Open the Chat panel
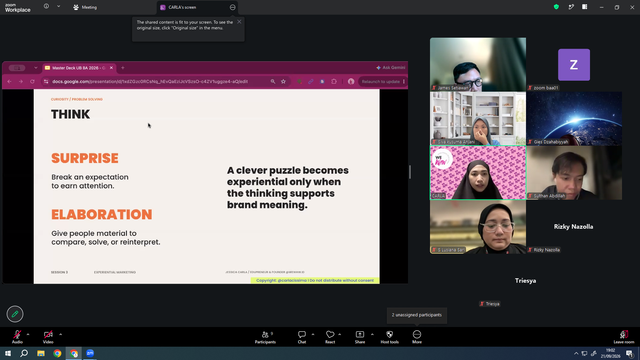This screenshot has width=640, height=360. (x=302, y=337)
